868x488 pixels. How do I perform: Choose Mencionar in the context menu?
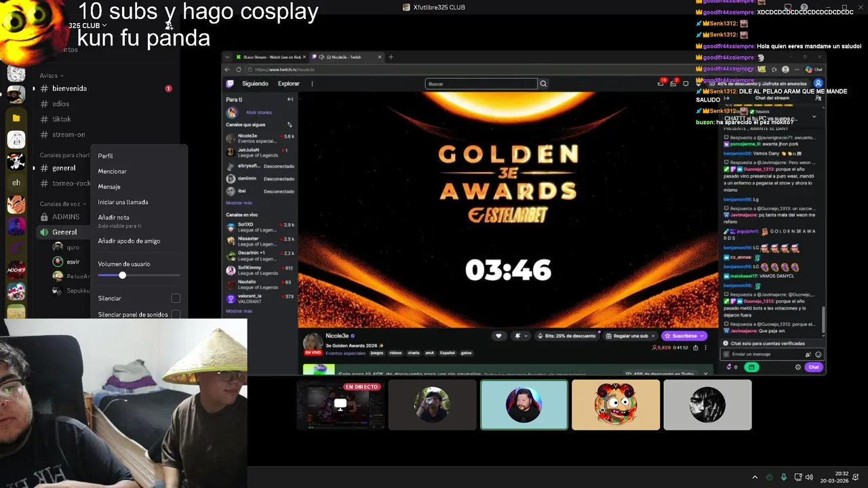click(x=112, y=171)
